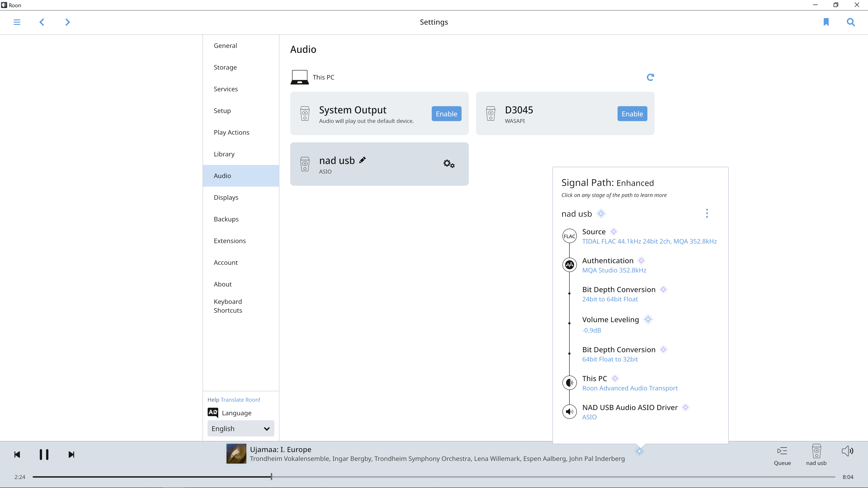Pause the current track playback
This screenshot has height=488, width=868.
tap(44, 455)
